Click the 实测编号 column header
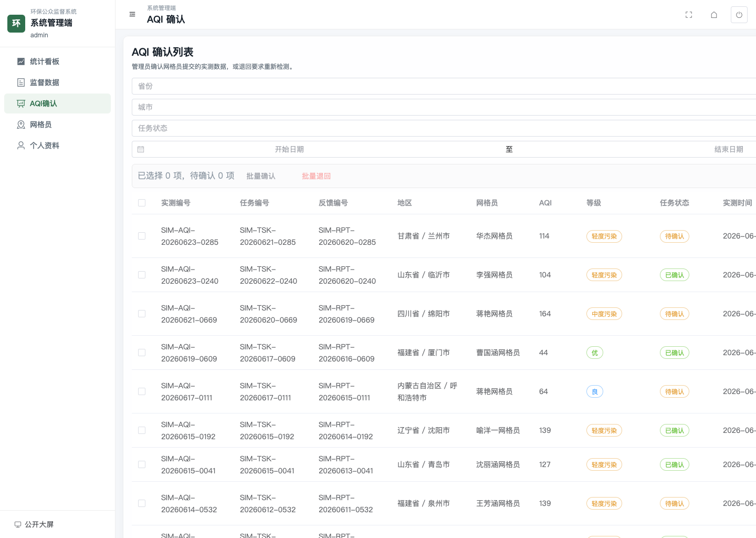Screen dimensions: 756x538 pos(176,203)
